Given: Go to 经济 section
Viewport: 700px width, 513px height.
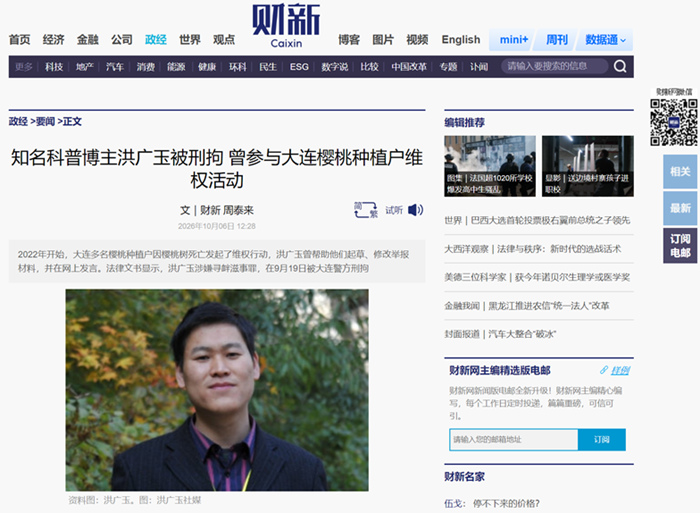Looking at the screenshot, I should click(54, 40).
